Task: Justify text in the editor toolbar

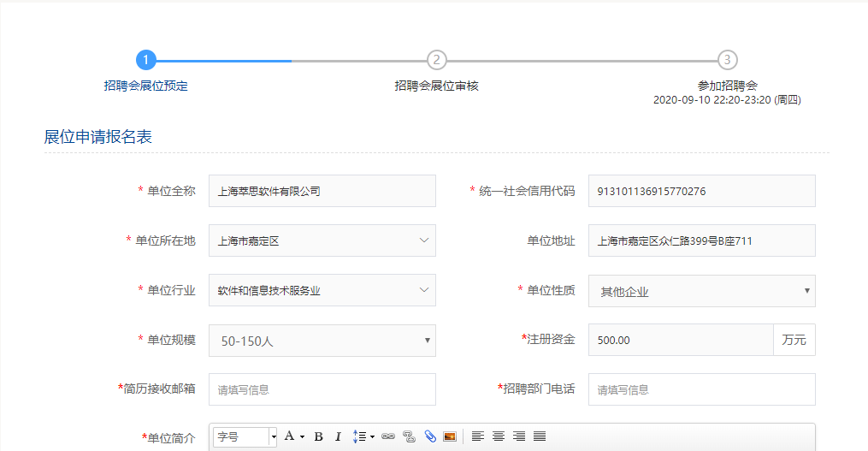Action: [540, 436]
